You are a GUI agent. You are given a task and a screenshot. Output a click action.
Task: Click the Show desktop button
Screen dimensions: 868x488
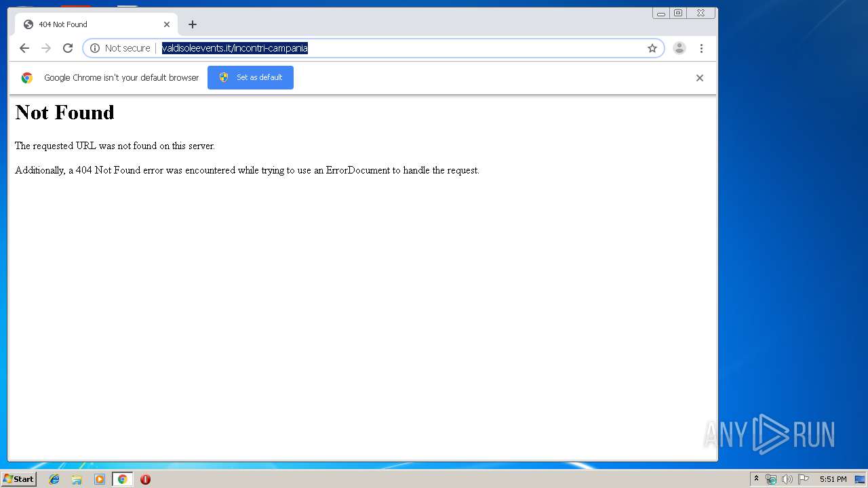click(x=860, y=479)
